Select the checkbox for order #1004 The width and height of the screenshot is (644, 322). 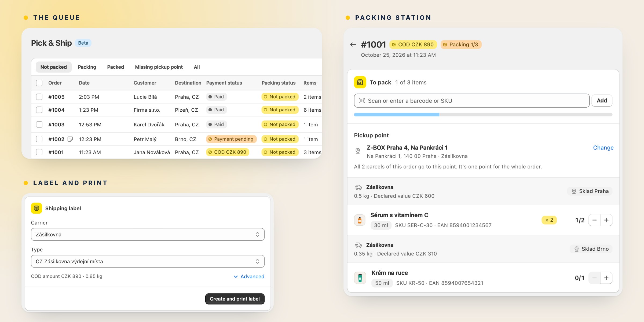39,110
